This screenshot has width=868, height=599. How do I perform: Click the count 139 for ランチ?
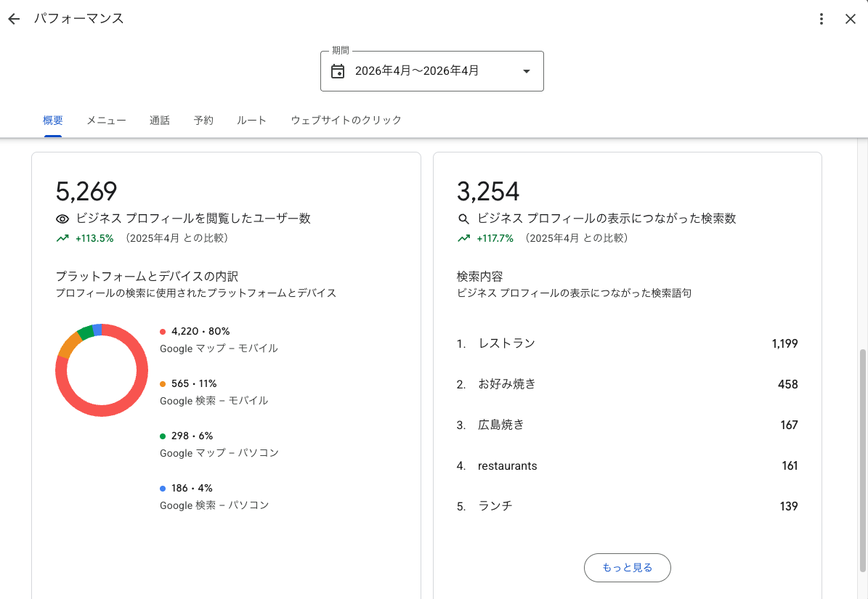[x=789, y=506]
